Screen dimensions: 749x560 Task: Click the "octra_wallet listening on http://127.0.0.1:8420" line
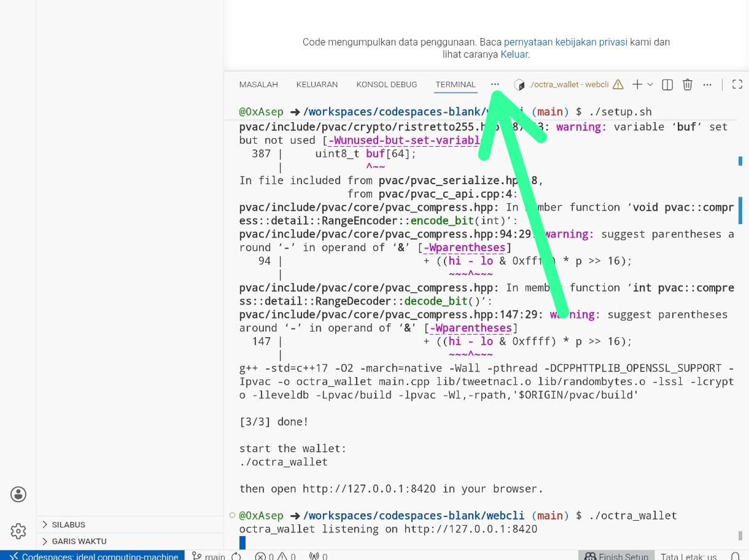[x=388, y=529]
